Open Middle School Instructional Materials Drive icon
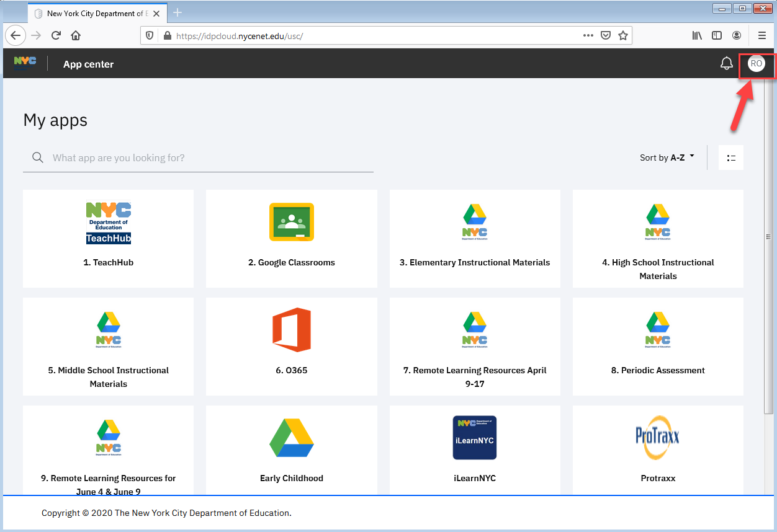This screenshot has width=777, height=532. click(109, 330)
